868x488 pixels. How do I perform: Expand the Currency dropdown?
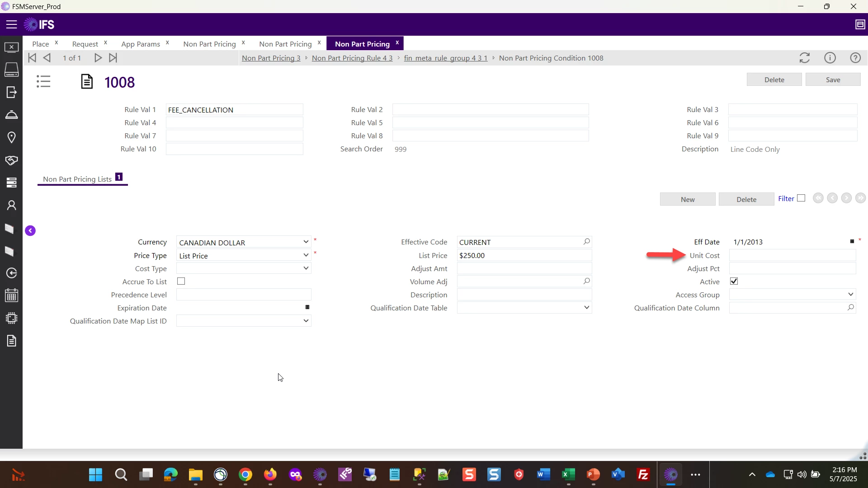[x=306, y=242]
